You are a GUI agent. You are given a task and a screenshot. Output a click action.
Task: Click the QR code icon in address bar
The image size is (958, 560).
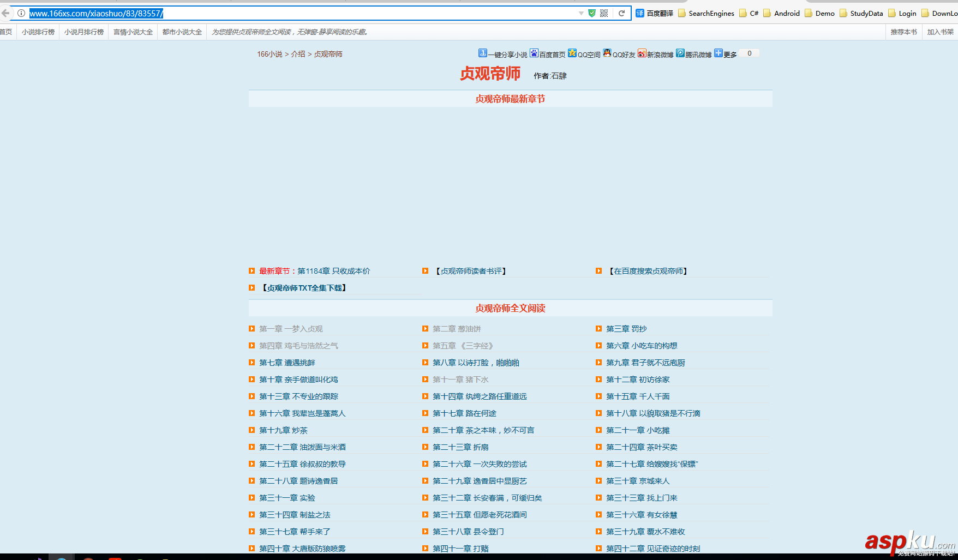604,13
